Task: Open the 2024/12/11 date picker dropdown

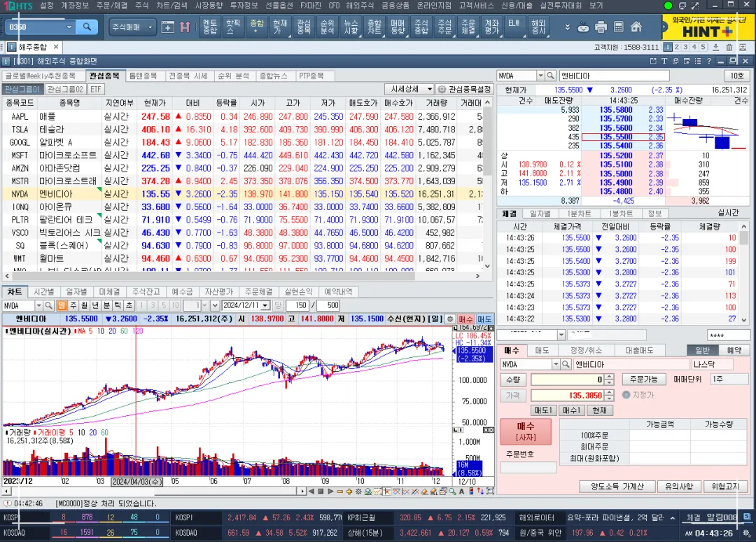Action: (x=265, y=306)
